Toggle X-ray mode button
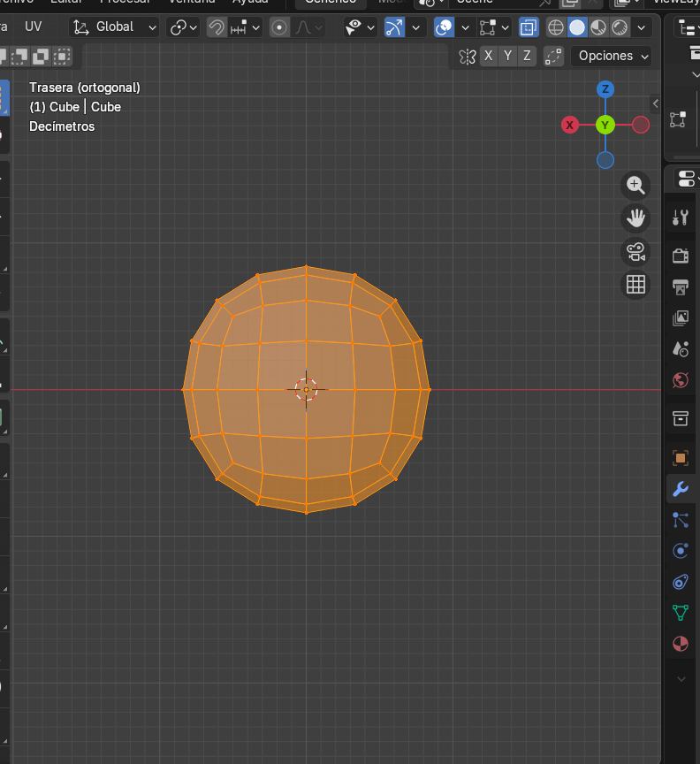Screen dimensions: 700x764 (529, 27)
